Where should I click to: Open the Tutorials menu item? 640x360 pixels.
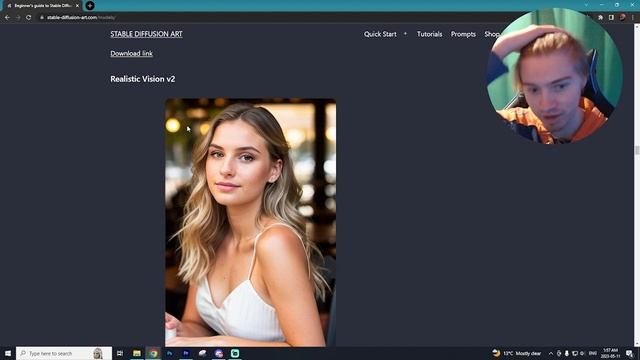tap(429, 34)
